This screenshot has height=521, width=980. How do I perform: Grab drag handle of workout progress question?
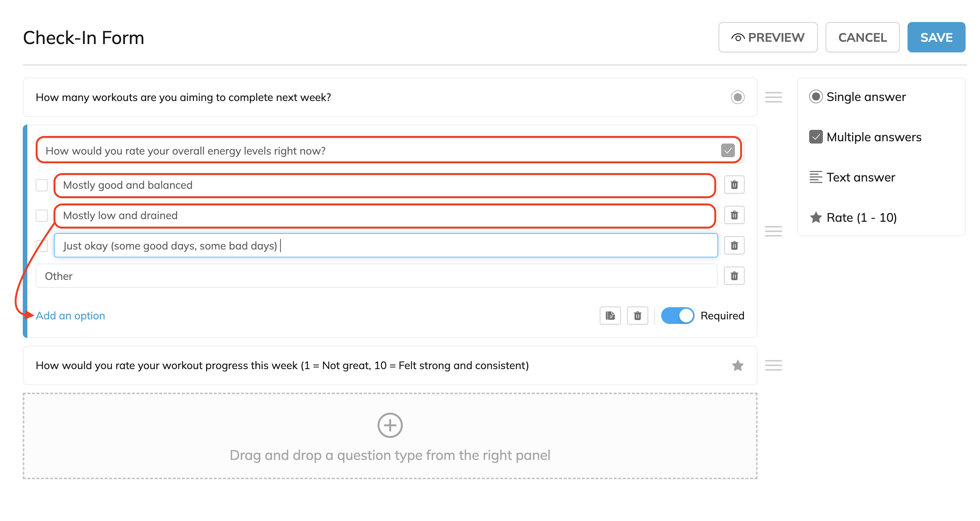[773, 365]
